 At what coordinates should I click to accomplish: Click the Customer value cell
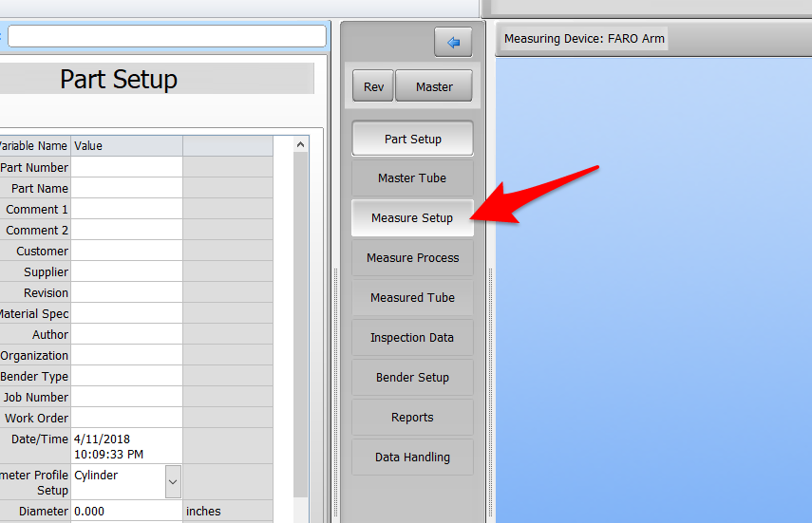click(126, 252)
